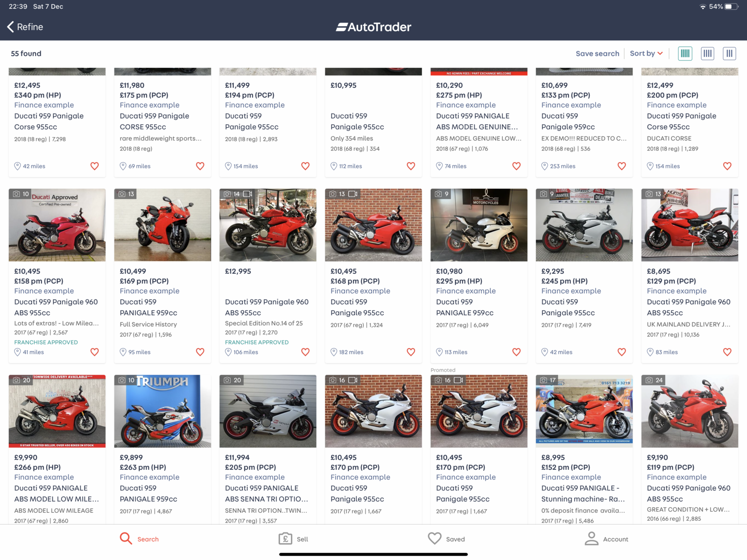Viewport: 747px width, 560px height.
Task: Heart the £10,499 listing at 95 miles
Action: tap(200, 352)
